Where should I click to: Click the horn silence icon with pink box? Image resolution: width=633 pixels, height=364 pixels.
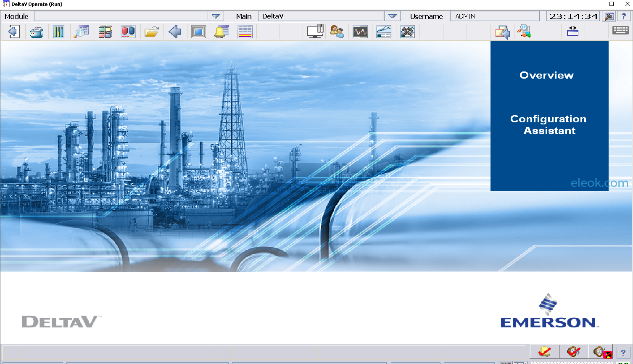point(601,352)
